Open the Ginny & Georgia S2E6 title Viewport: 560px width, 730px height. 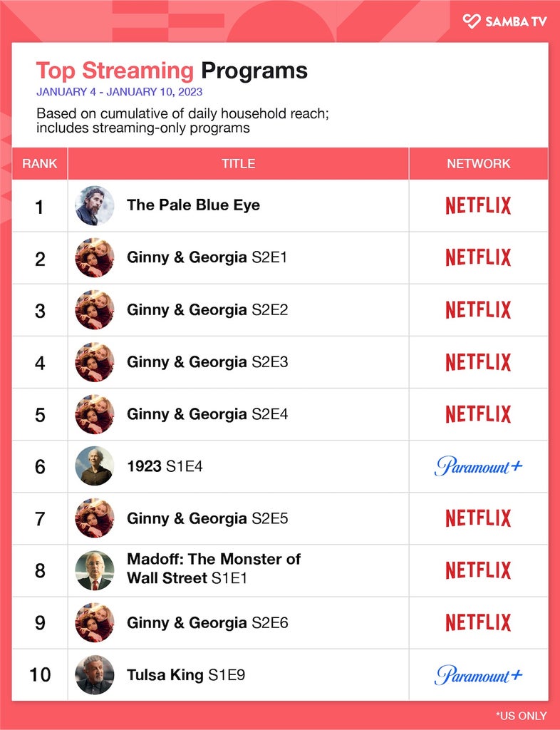pos(207,623)
